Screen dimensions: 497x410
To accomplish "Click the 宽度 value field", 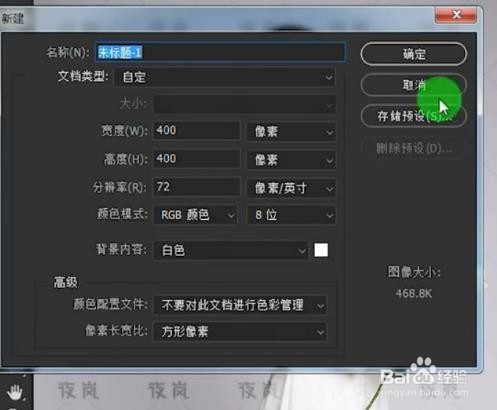I will [196, 130].
